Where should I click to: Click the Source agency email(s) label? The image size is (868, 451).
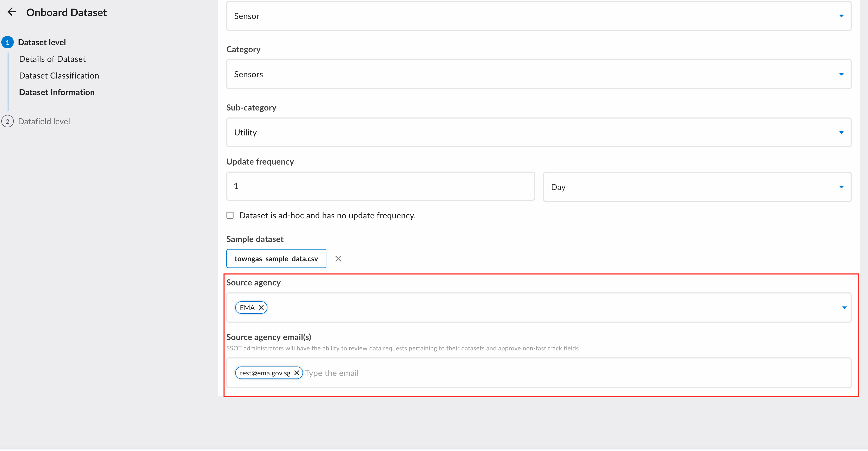(268, 337)
